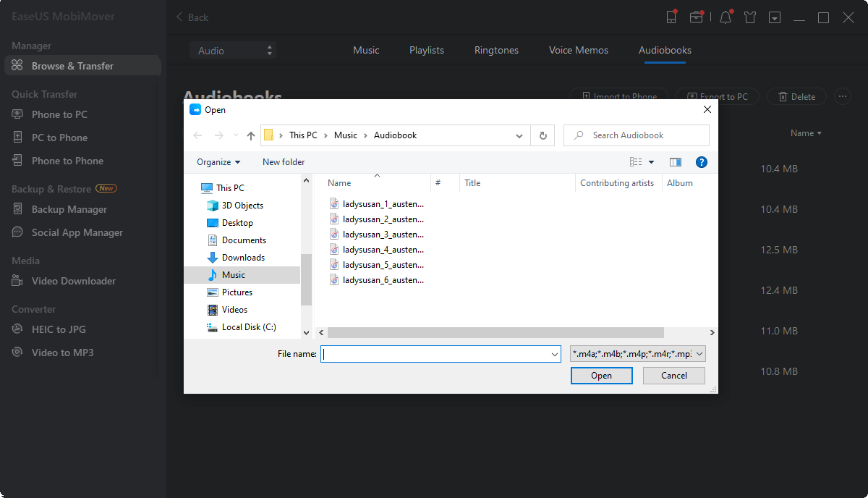Select file ladysusan_1_austen
Screen dimensions: 868x498
(x=377, y=204)
